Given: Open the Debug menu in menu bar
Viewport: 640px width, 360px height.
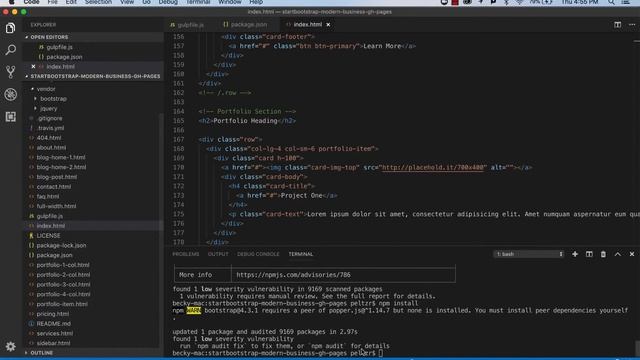Looking at the screenshot, I should 168,2.
